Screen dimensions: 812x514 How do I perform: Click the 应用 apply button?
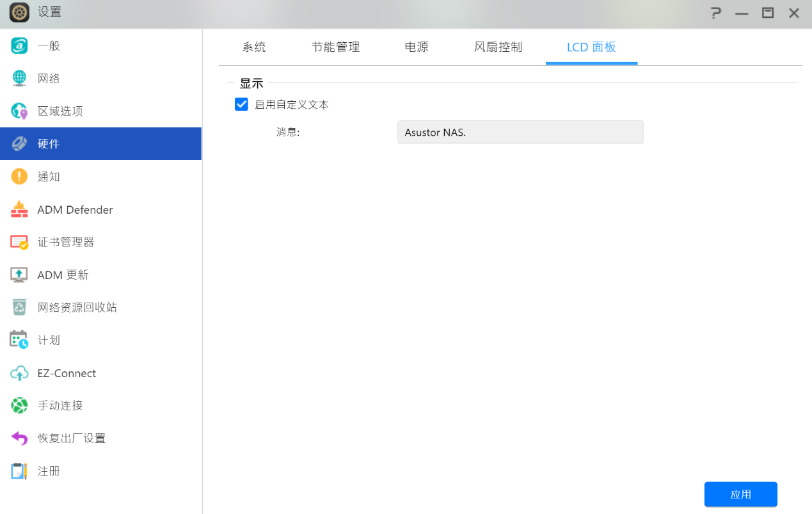tap(740, 494)
